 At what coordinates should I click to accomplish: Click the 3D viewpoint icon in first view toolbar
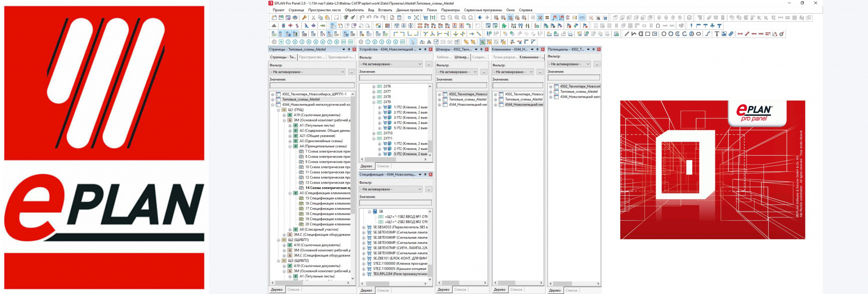click(350, 42)
